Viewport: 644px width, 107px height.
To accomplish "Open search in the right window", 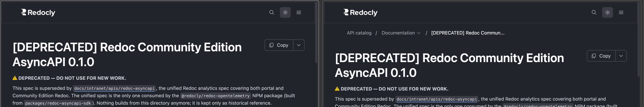I will [x=594, y=12].
